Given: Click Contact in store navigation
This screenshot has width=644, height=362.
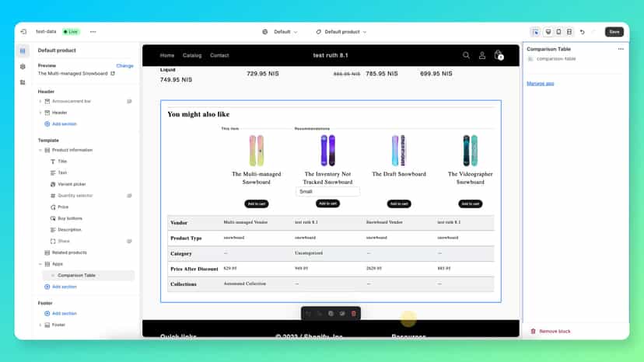Looking at the screenshot, I should coord(219,55).
